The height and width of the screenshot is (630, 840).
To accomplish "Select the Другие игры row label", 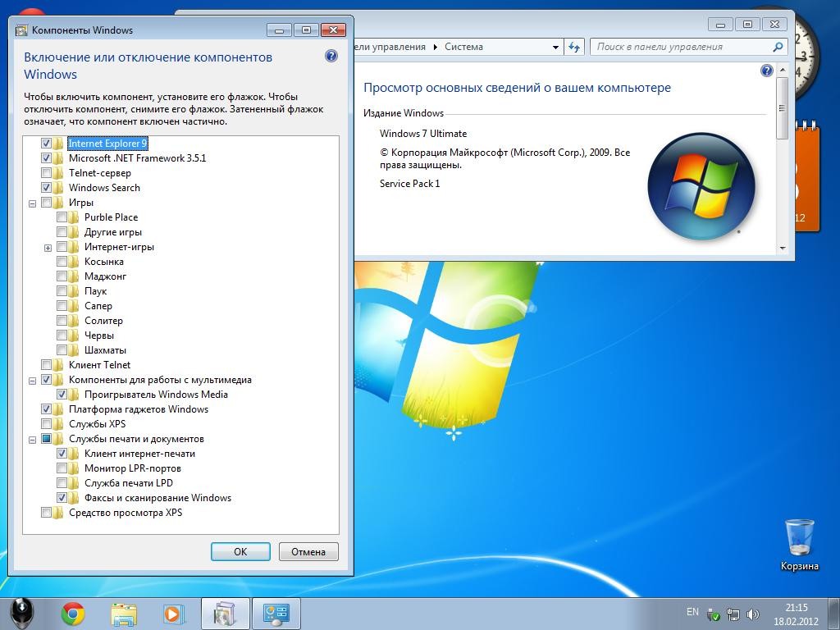I will pyautogui.click(x=113, y=232).
